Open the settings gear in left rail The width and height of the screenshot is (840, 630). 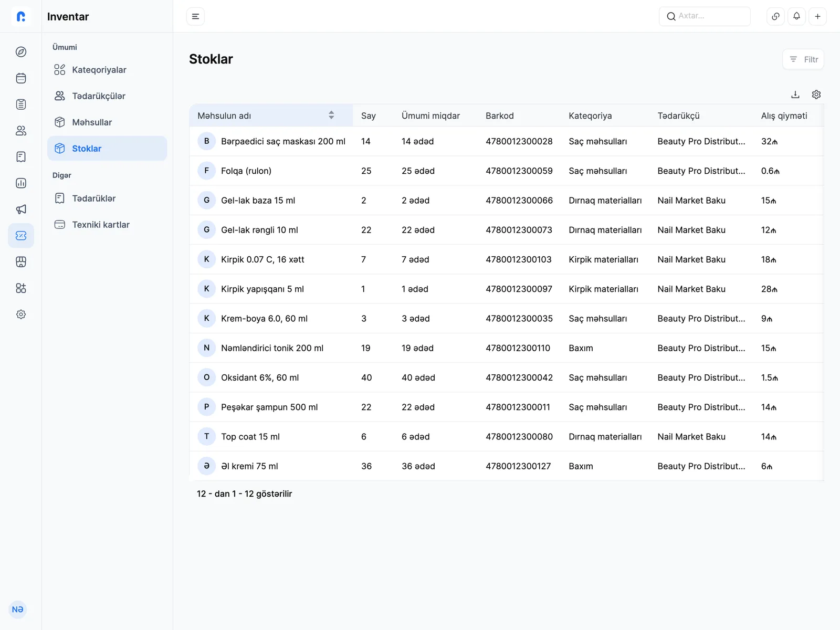tap(21, 314)
